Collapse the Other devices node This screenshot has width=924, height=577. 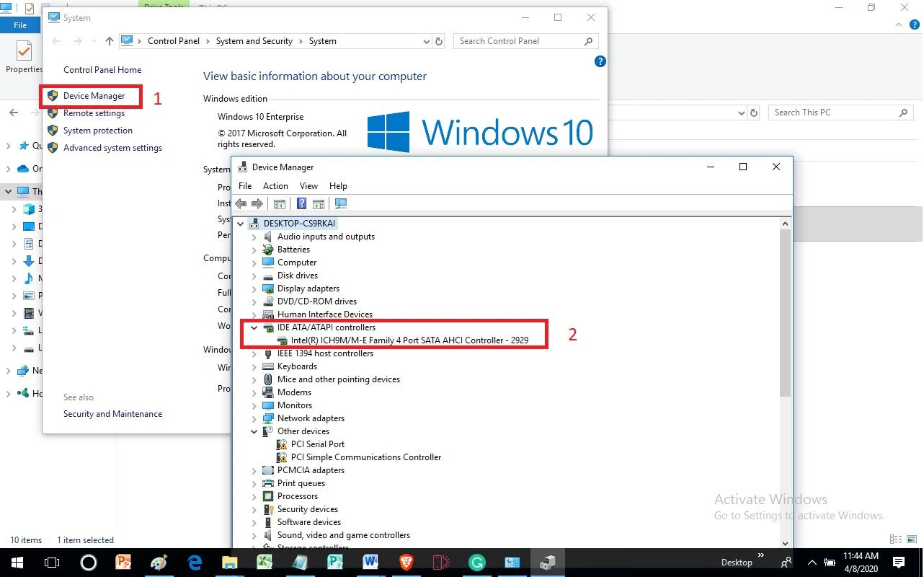(x=254, y=431)
